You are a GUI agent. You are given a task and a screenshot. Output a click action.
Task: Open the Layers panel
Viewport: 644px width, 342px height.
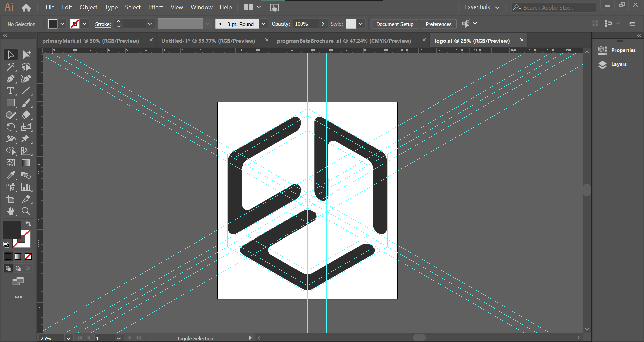coord(619,64)
